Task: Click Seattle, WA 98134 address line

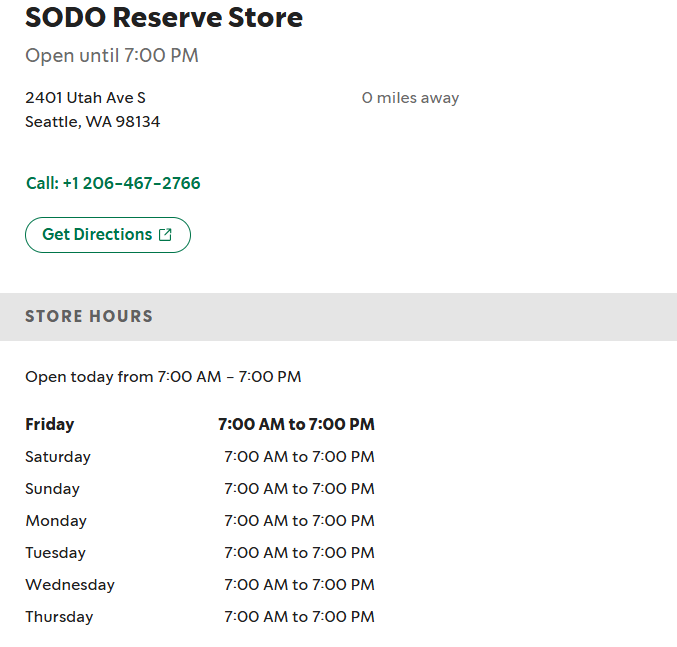Action: 92,122
